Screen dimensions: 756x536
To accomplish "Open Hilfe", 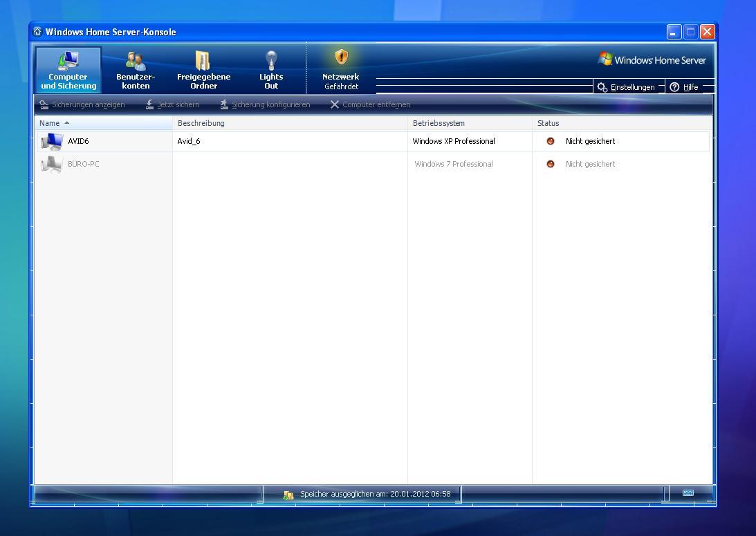I will click(684, 87).
